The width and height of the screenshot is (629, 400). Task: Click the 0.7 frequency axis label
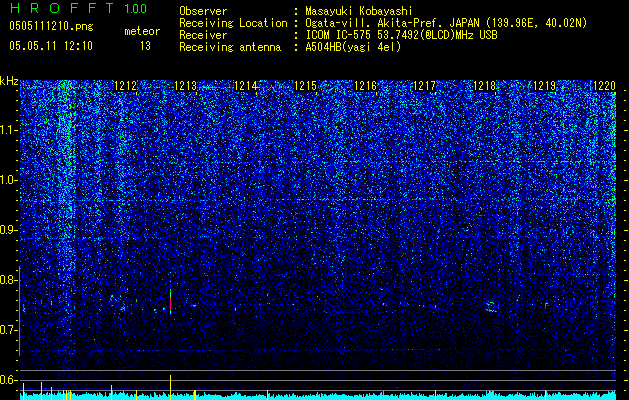click(x=8, y=330)
